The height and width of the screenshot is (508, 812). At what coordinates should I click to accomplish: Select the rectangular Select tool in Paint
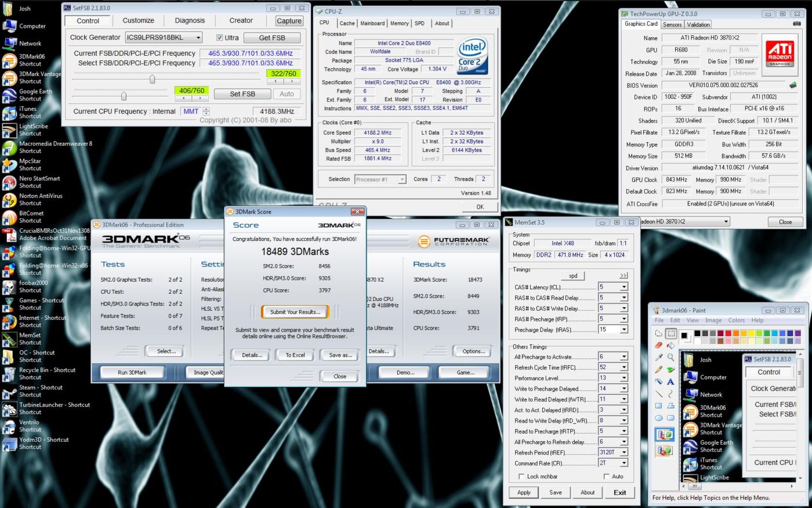pos(670,334)
